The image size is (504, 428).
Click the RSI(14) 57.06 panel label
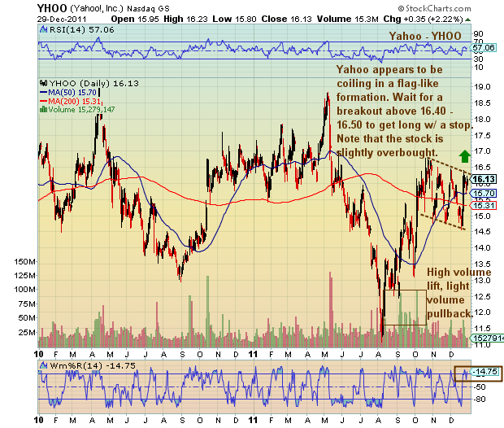(82, 30)
